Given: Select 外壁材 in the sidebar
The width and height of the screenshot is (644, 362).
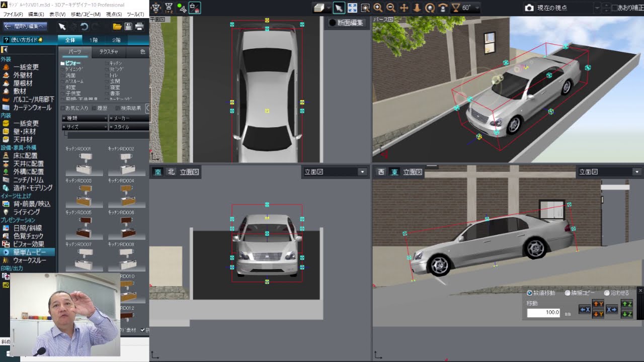Looking at the screenshot, I should 23,75.
